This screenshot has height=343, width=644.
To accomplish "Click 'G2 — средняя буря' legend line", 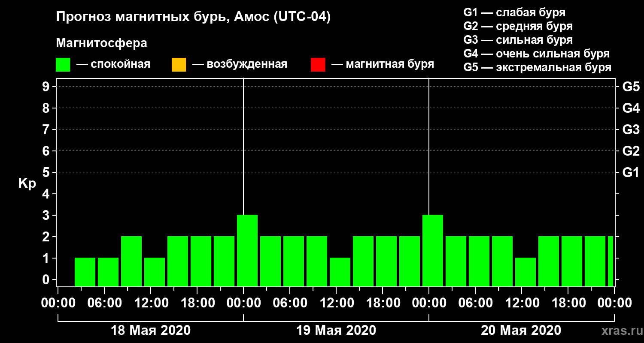I will [518, 26].
